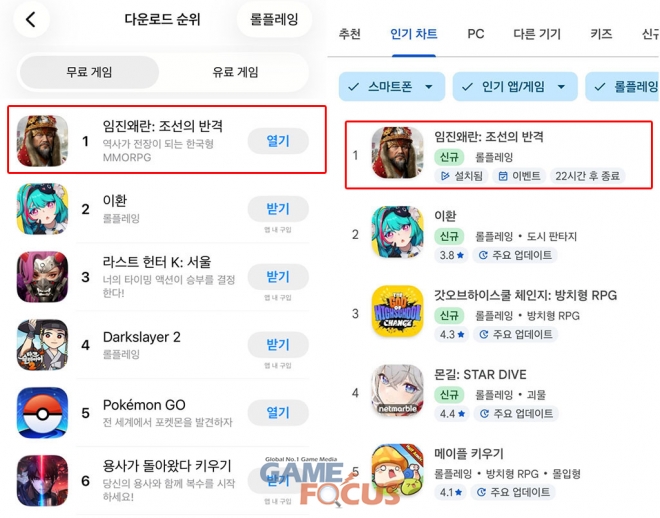The height and width of the screenshot is (518, 660).
Task: Tap 받기 button for Darkslayer 2
Action: pyautogui.click(x=278, y=345)
